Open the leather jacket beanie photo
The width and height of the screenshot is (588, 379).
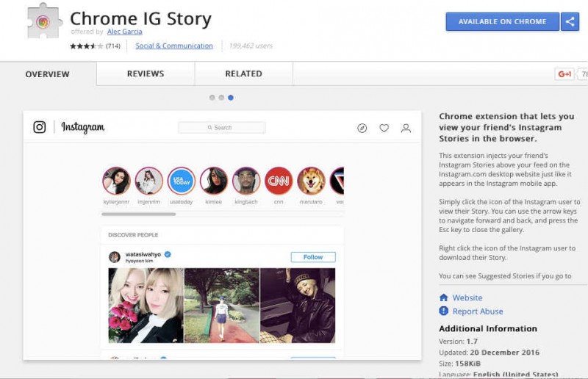point(298,306)
